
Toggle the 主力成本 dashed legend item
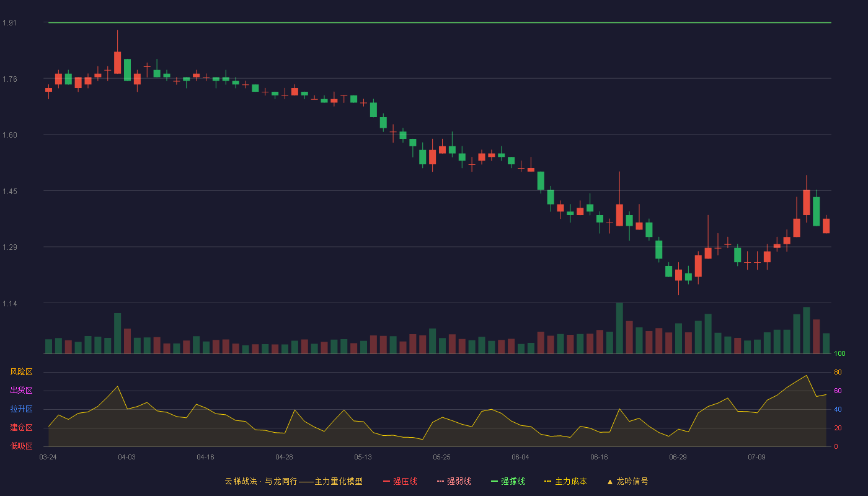point(565,481)
